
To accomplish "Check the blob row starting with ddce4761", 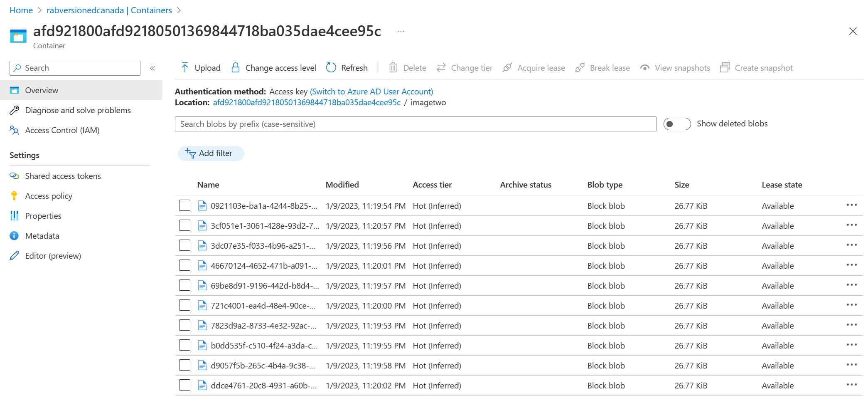I will [x=184, y=385].
